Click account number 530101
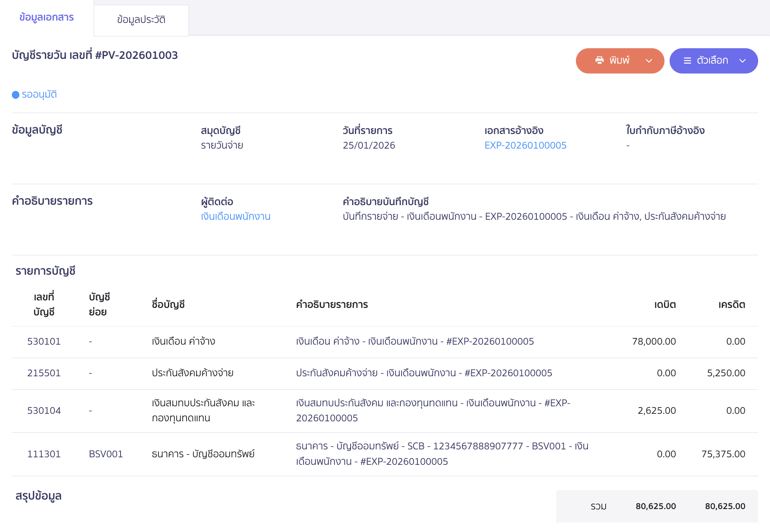This screenshot has height=532, width=770. click(44, 341)
